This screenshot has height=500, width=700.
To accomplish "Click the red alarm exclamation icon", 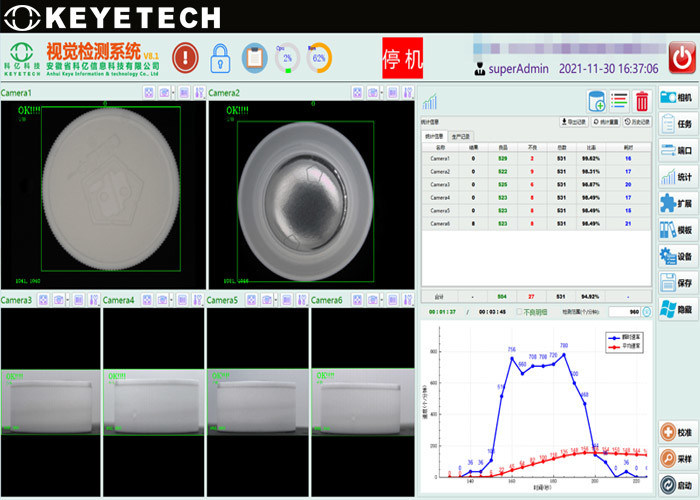I will coord(185,56).
